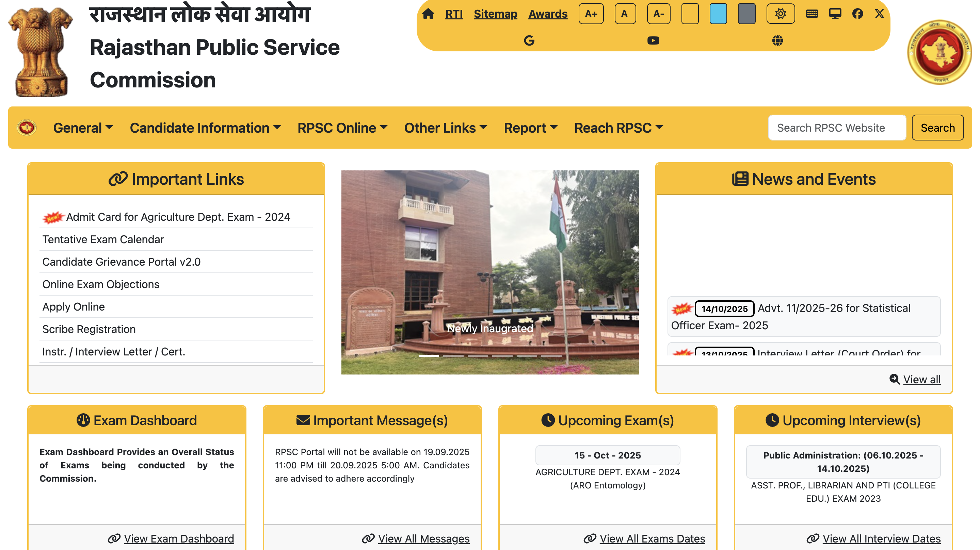Click the A+ font size increase button
Screen dimensions: 980x550
(x=591, y=14)
